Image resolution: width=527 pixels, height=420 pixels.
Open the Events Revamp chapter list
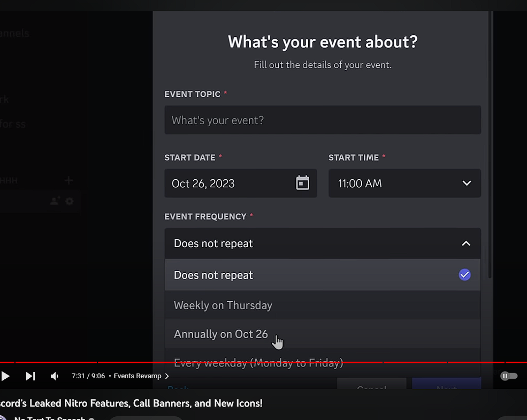coord(141,376)
